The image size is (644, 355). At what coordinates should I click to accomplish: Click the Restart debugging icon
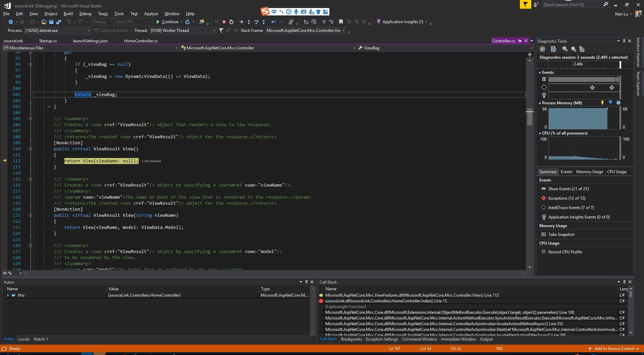tap(231, 22)
